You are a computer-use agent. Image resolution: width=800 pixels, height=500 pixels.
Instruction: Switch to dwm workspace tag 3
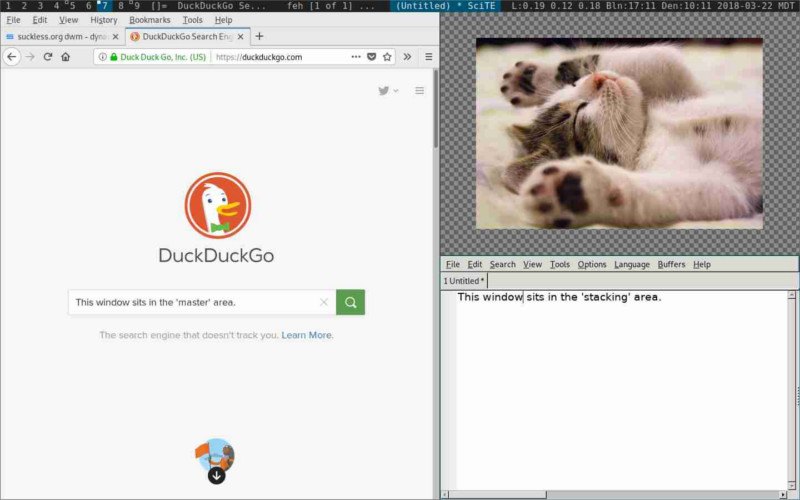tap(39, 6)
